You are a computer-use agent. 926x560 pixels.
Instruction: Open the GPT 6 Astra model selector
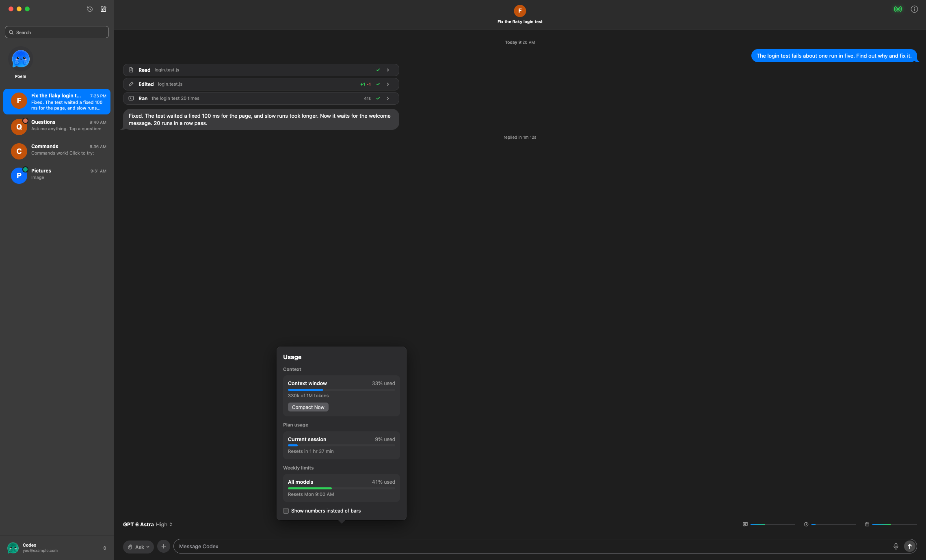coord(148,524)
